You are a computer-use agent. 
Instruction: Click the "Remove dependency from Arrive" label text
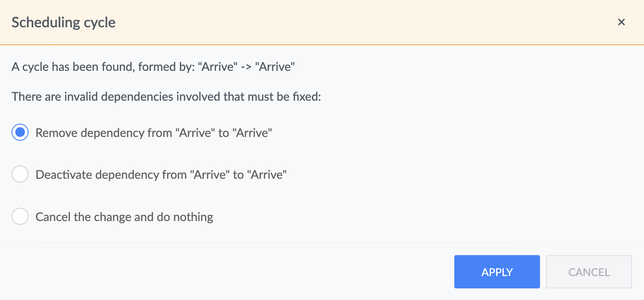click(x=154, y=133)
